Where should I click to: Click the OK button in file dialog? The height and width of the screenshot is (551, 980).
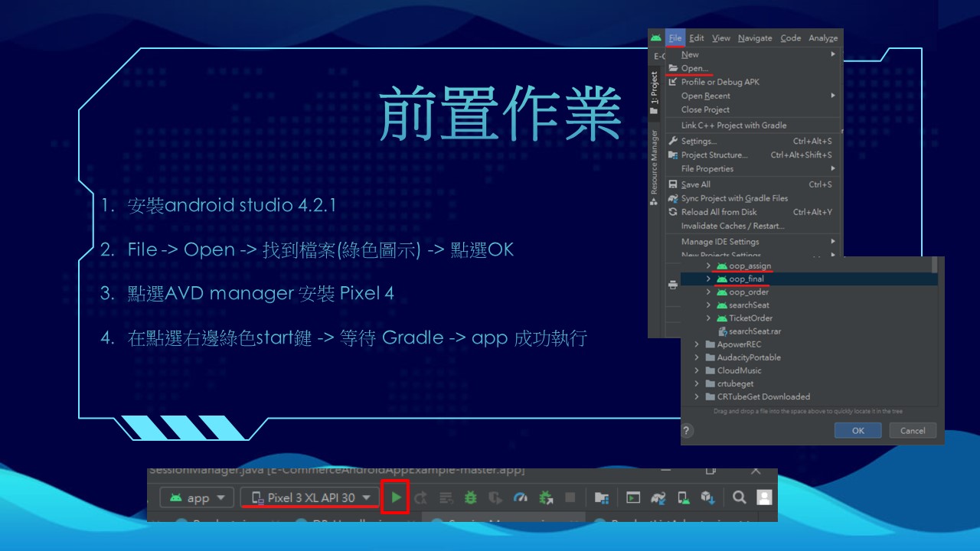point(857,430)
